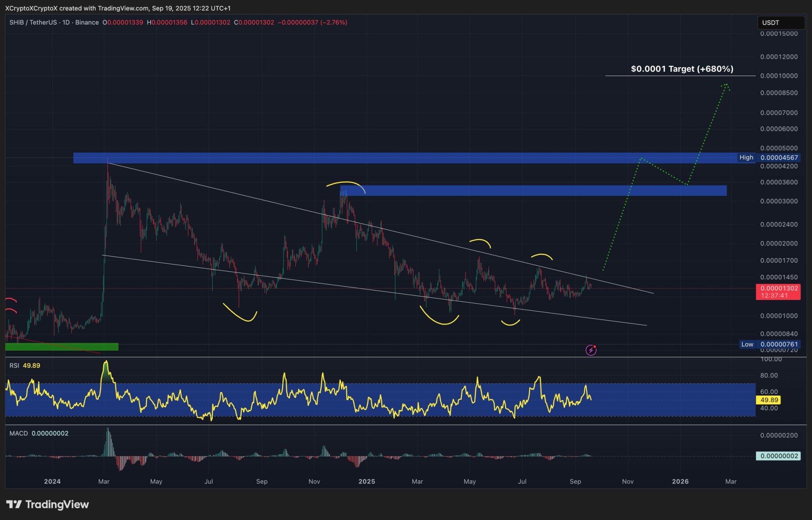This screenshot has height=520, width=812.
Task: Click the USDT unit button in the top right corner
Action: [x=780, y=23]
